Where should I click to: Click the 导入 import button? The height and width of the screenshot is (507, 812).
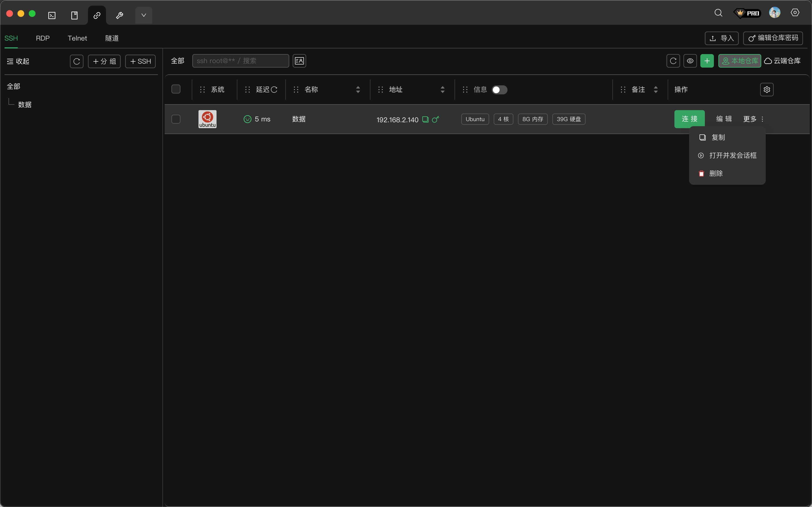721,38
